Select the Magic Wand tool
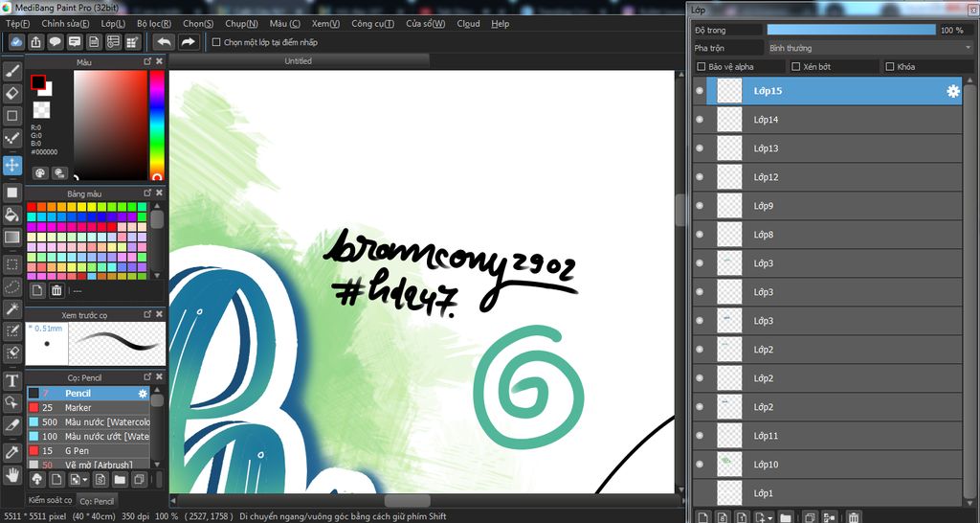 (11, 308)
